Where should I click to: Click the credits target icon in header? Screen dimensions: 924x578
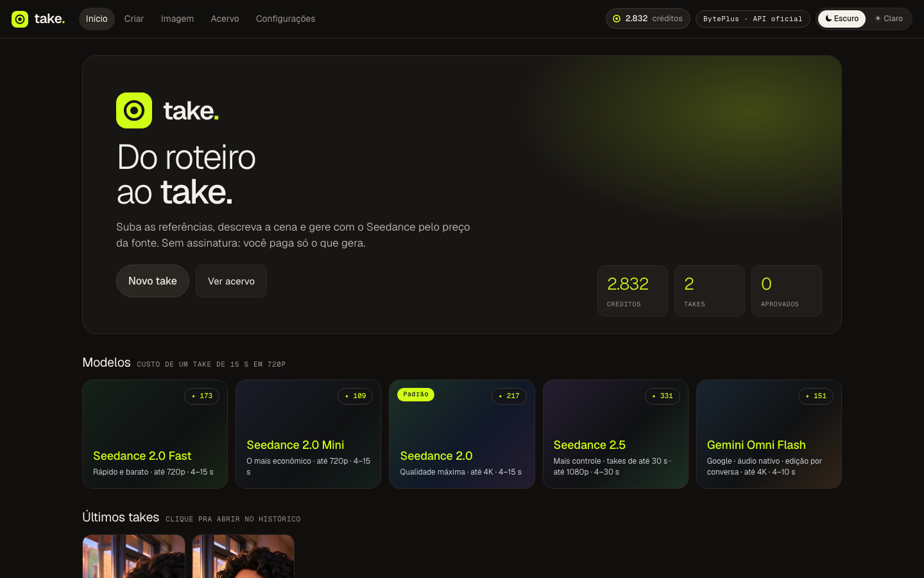point(617,19)
